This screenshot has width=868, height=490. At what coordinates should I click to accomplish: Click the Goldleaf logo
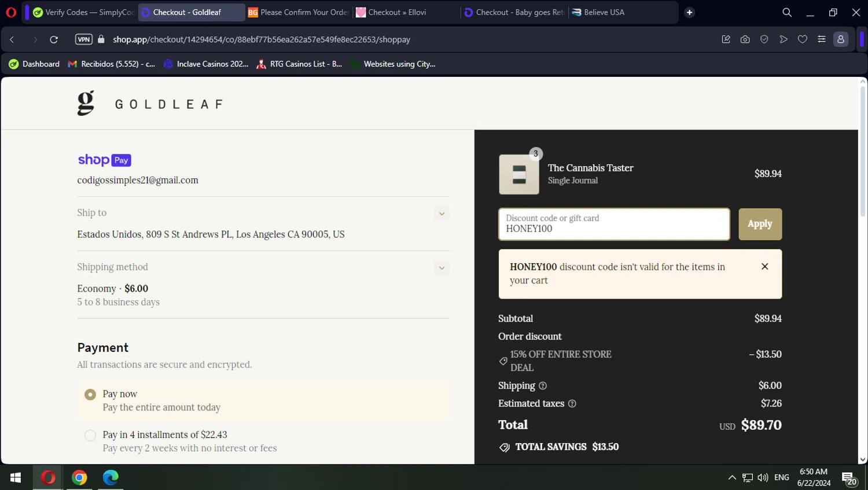pos(150,104)
